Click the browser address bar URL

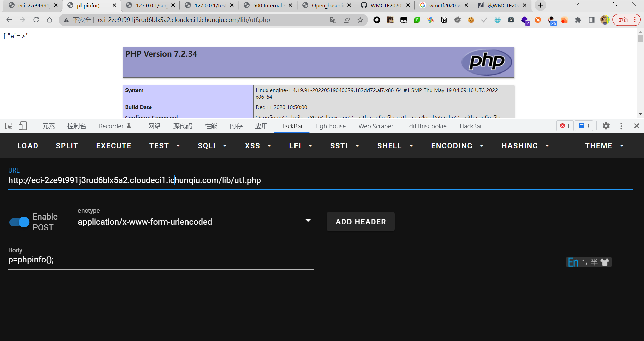(x=184, y=20)
